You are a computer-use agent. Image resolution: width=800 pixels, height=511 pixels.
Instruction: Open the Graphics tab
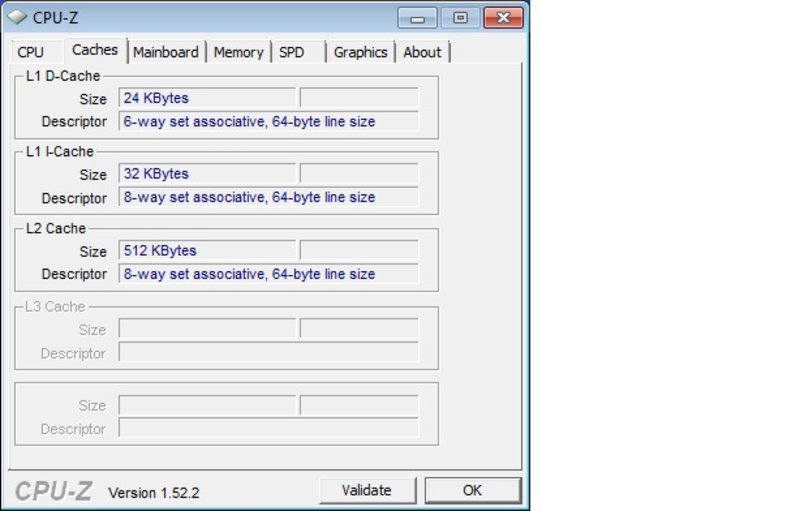361,52
